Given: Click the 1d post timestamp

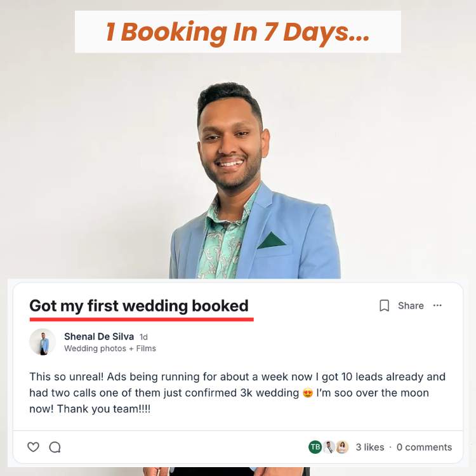Looking at the screenshot, I should tap(143, 337).
